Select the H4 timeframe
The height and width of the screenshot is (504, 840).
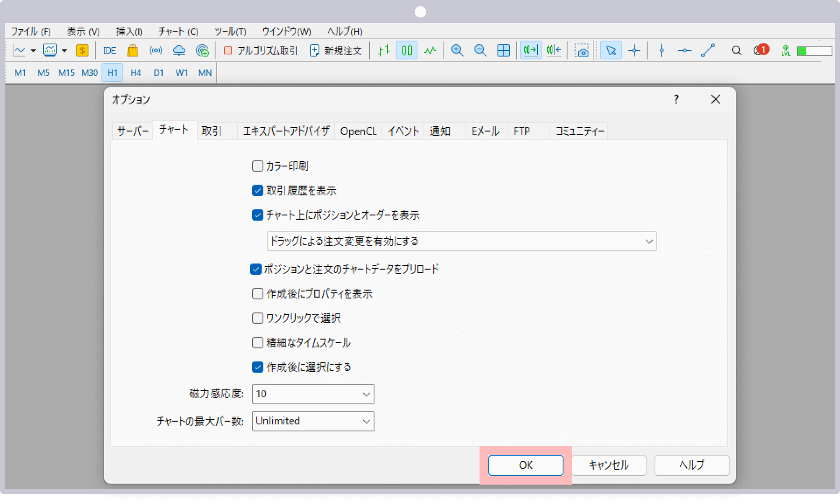tap(136, 73)
